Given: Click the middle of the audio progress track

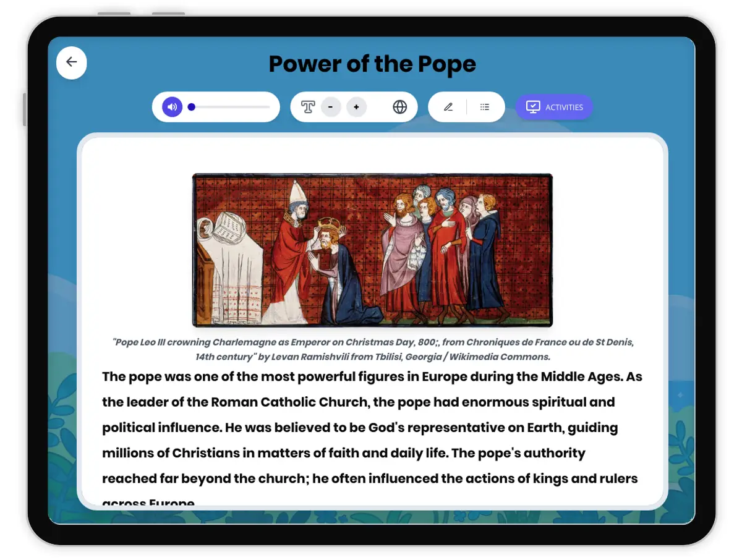Looking at the screenshot, I should pyautogui.click(x=230, y=107).
